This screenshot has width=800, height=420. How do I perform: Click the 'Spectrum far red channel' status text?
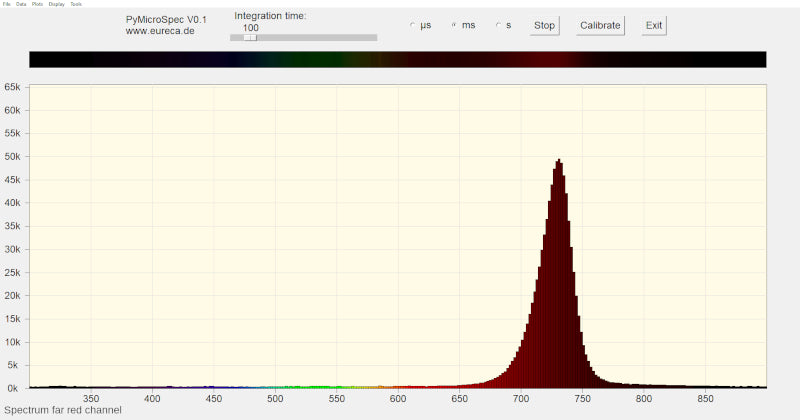click(x=63, y=411)
